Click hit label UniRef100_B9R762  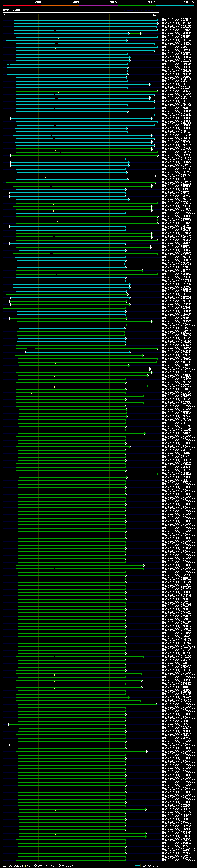pos(177,40)
